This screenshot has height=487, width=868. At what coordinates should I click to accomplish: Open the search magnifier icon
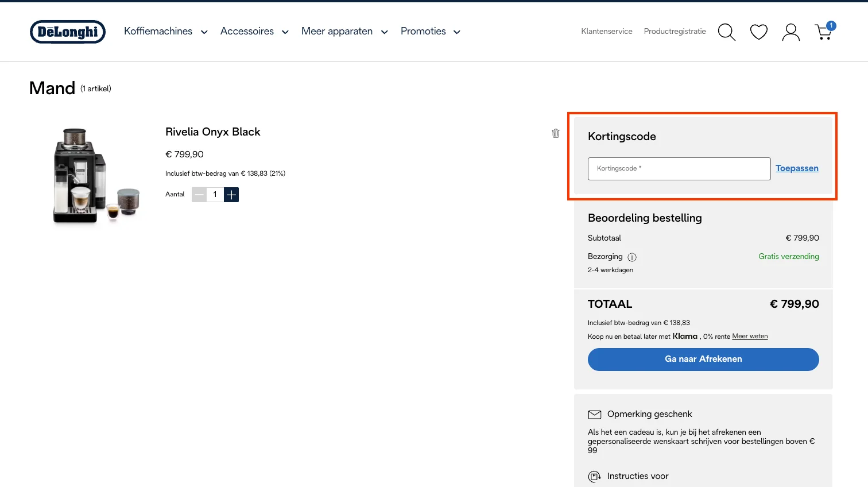pos(726,32)
